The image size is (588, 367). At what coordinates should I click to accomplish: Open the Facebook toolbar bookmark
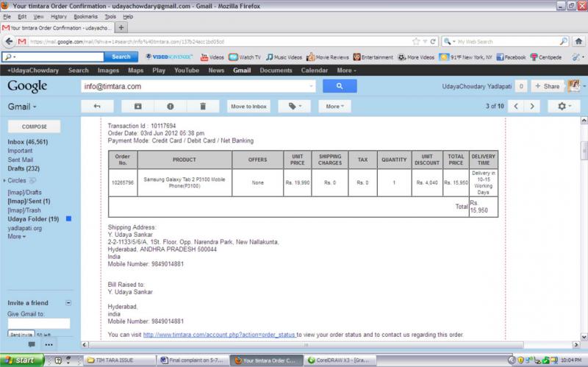pos(511,57)
